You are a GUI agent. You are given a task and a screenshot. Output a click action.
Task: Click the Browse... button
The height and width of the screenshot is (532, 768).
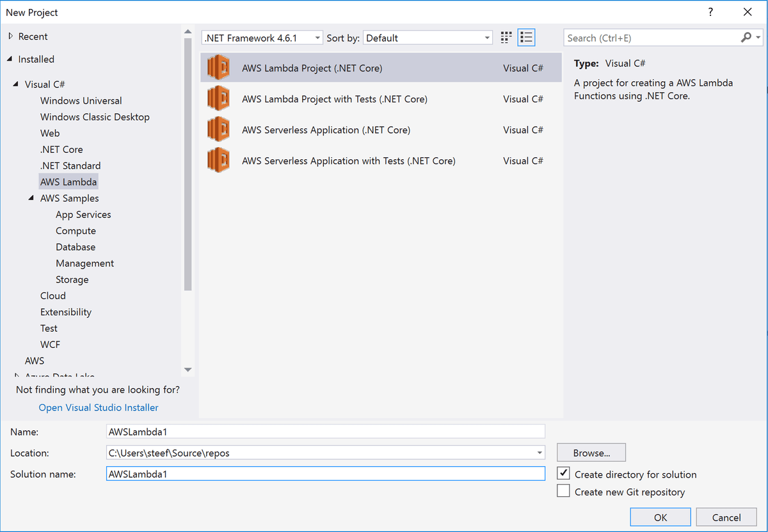tap(591, 453)
